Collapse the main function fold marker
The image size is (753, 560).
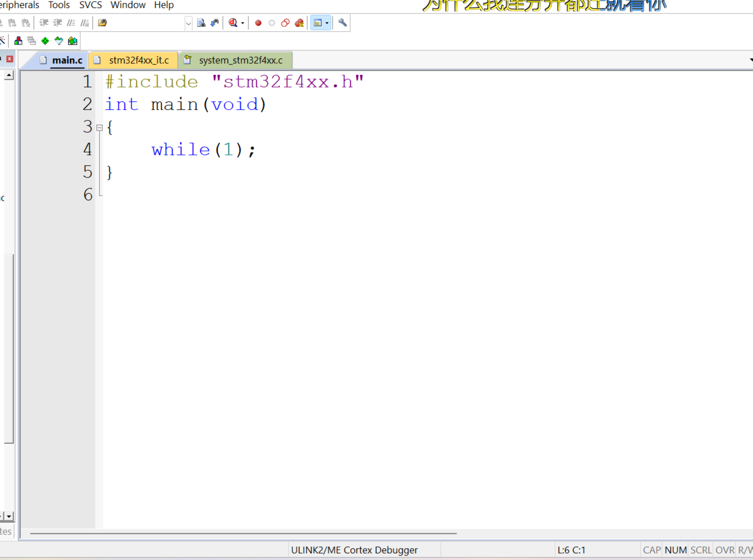tap(100, 128)
